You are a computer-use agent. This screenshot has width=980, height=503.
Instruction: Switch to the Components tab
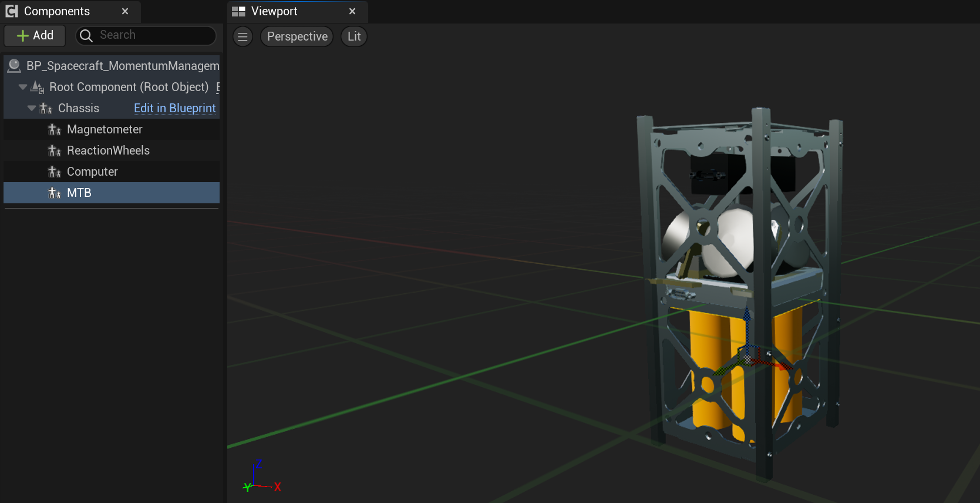pyautogui.click(x=57, y=11)
